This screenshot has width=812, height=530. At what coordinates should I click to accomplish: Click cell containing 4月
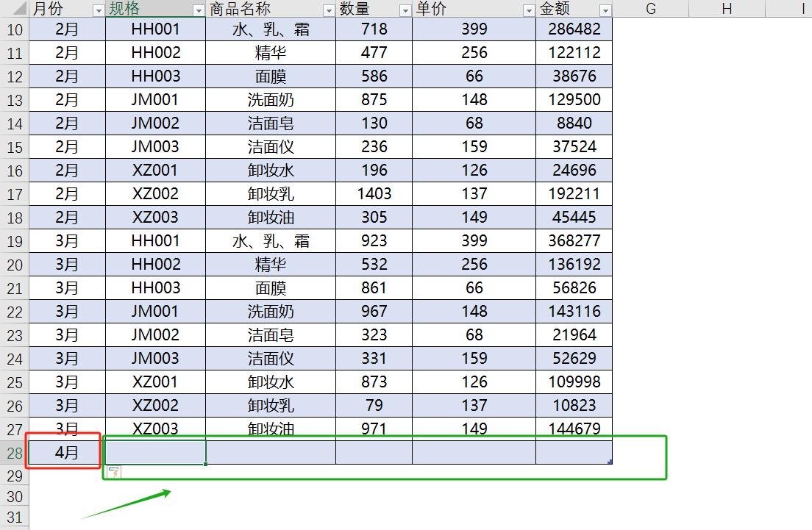point(67,453)
